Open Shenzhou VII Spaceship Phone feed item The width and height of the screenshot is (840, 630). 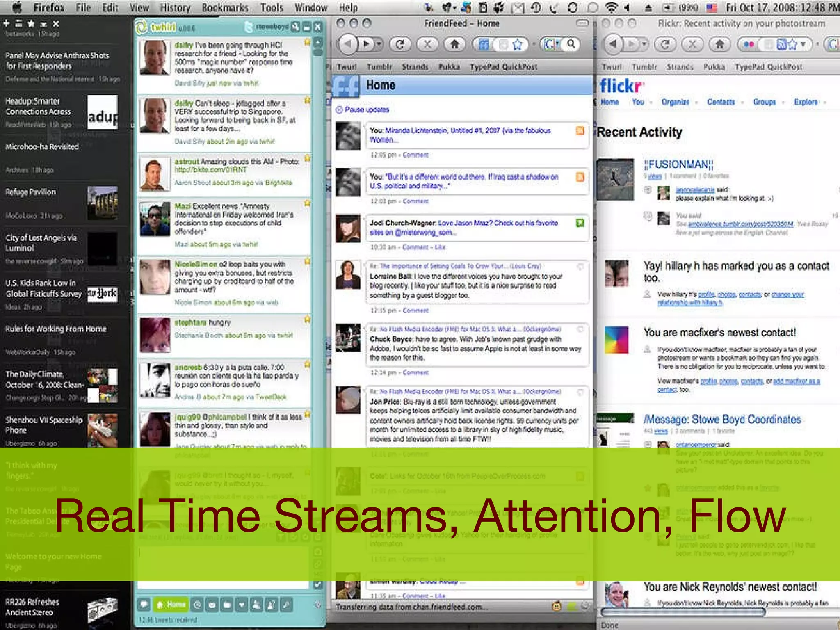coord(62,431)
